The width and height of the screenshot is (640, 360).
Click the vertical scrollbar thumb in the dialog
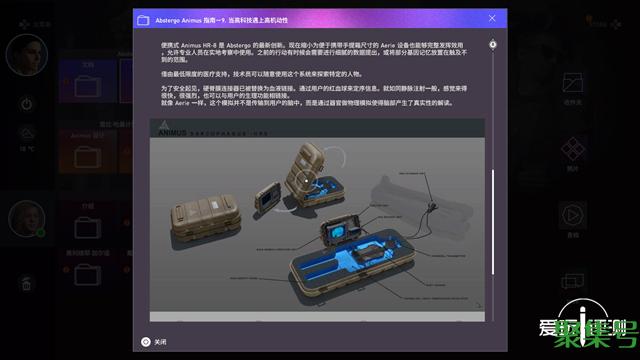493,222
